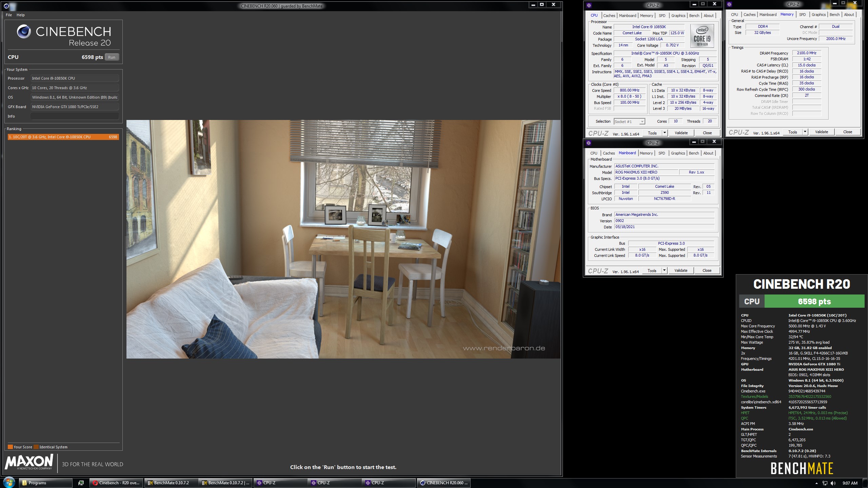Screen dimensions: 868x488
Task: Click the green 6598 pts score bar
Action: (x=814, y=301)
